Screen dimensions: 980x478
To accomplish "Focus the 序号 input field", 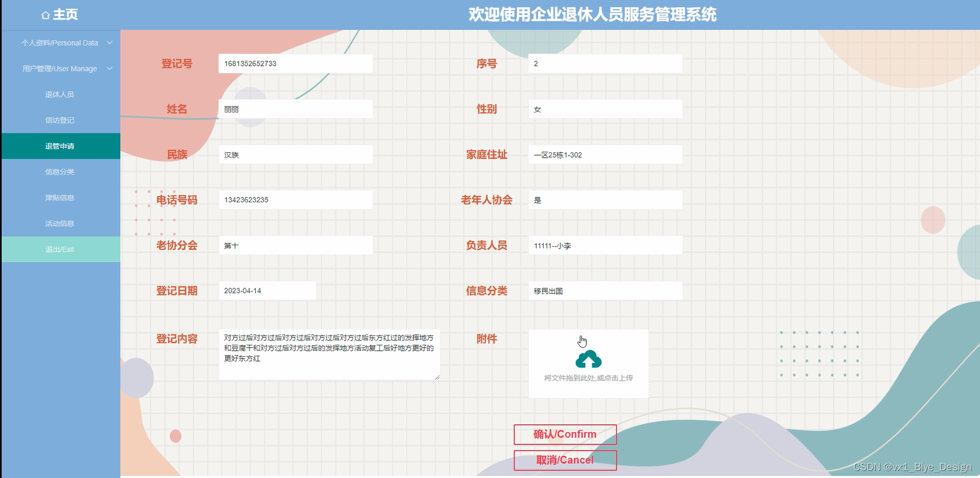I will [x=605, y=64].
